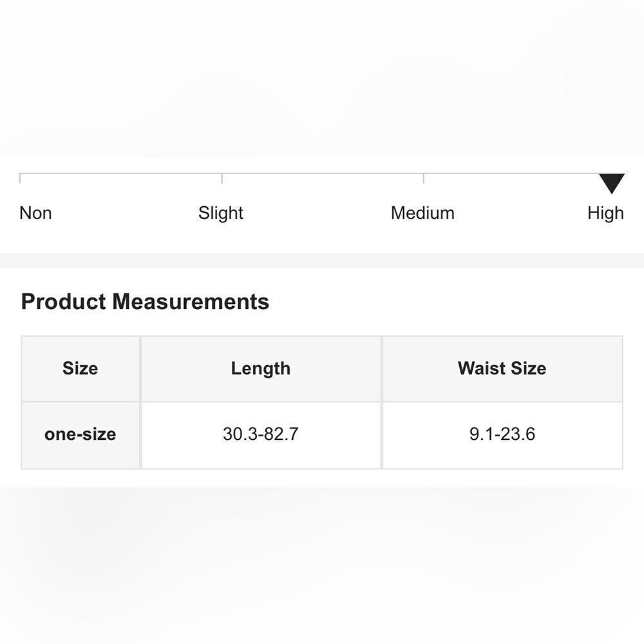Select the one-size row label
Screen dimensions: 644x644
[x=80, y=434]
